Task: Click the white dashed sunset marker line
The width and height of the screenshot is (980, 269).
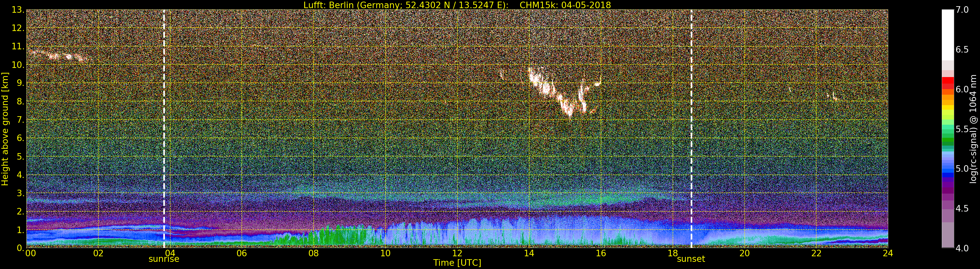Action: click(x=691, y=129)
